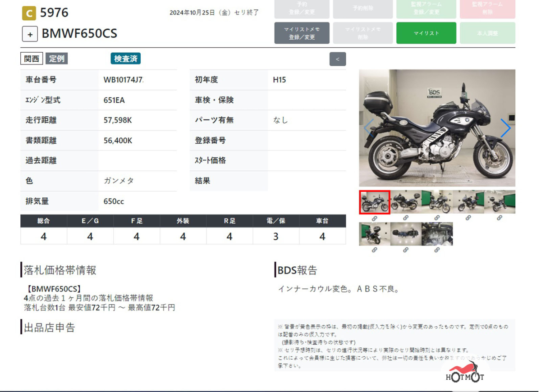
Task: Click the first year value H15
Action: [x=280, y=80]
